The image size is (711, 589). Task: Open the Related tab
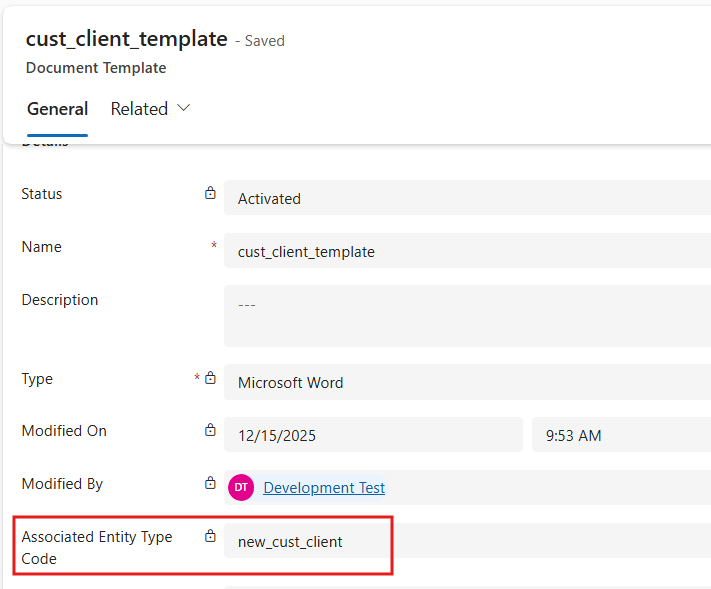139,109
